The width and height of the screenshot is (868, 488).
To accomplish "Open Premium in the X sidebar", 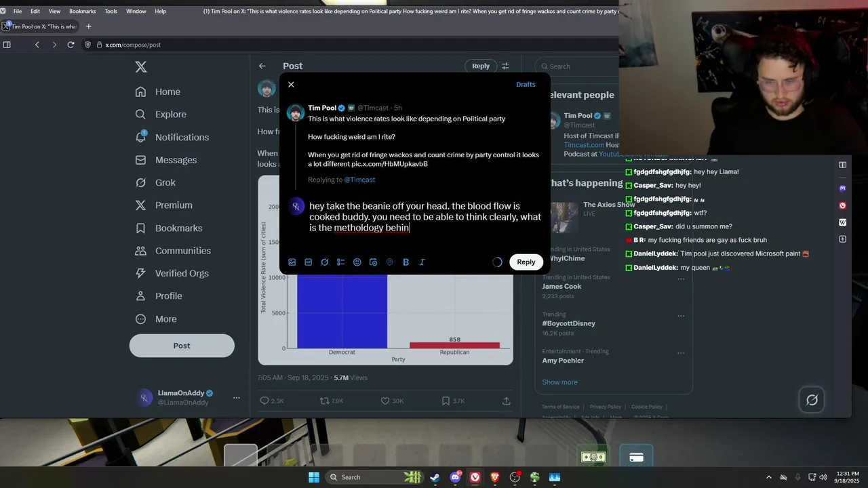I will coord(164,205).
